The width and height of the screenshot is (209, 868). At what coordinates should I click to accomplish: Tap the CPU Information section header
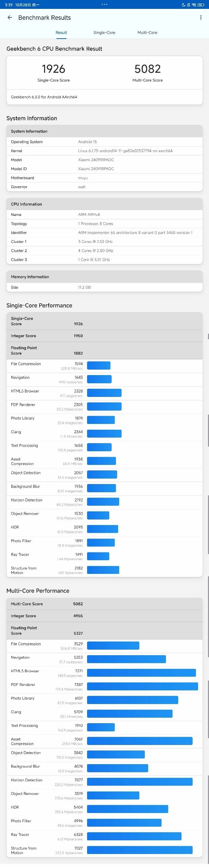104,204
